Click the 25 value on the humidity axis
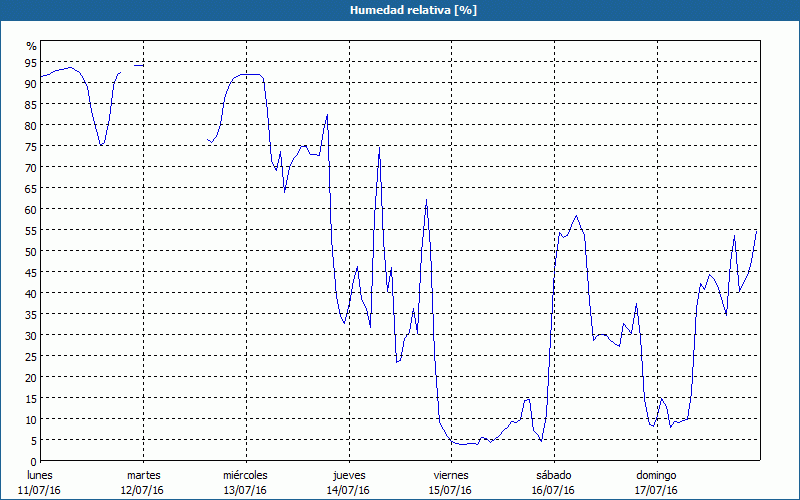 [31, 356]
